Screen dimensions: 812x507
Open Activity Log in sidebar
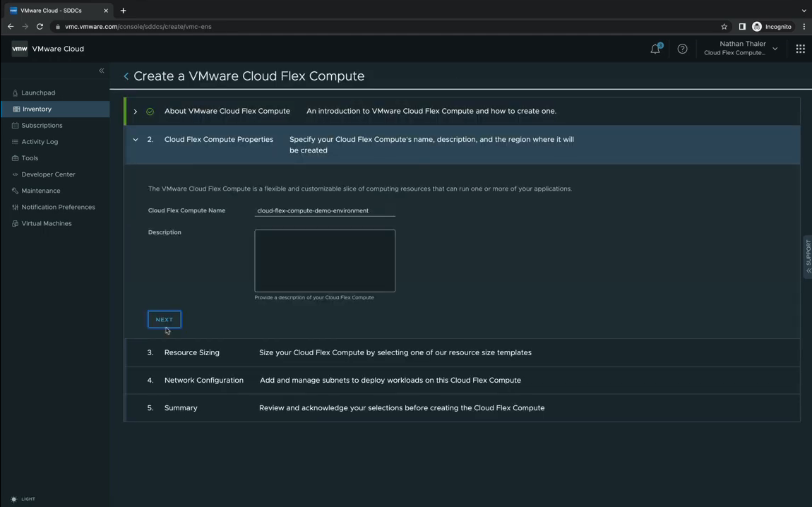pos(40,142)
